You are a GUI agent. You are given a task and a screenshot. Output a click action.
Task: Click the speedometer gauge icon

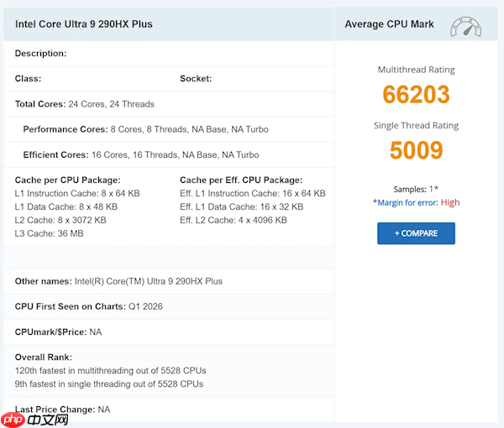click(465, 27)
